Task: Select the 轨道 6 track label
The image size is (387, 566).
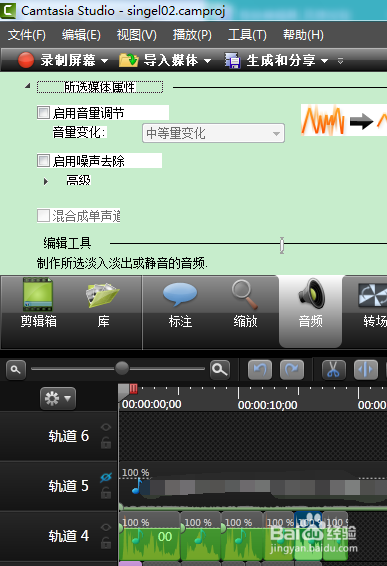Action: point(69,436)
